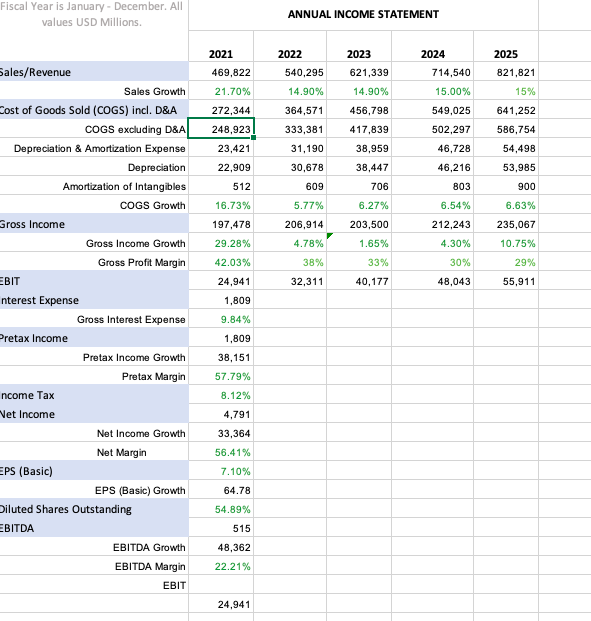Select the 2025 Amortization value 900
Screen dimensions: 591x621
click(506, 186)
